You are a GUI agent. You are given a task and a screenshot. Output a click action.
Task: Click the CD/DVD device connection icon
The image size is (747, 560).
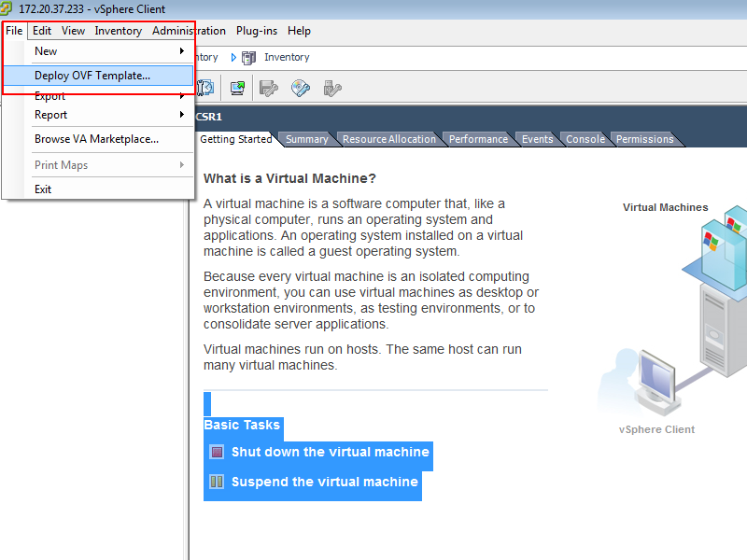pos(301,88)
